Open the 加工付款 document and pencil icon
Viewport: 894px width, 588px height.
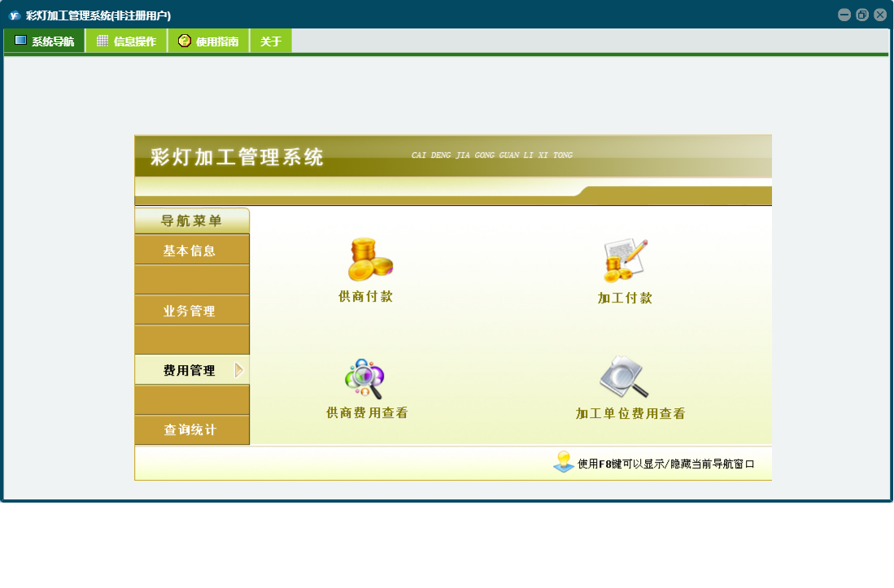tap(625, 260)
